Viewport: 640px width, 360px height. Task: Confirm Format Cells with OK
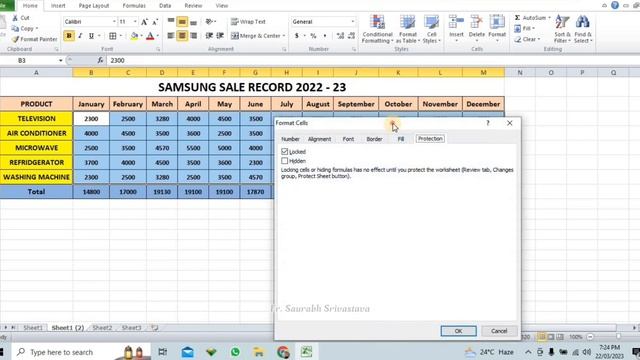tap(458, 331)
